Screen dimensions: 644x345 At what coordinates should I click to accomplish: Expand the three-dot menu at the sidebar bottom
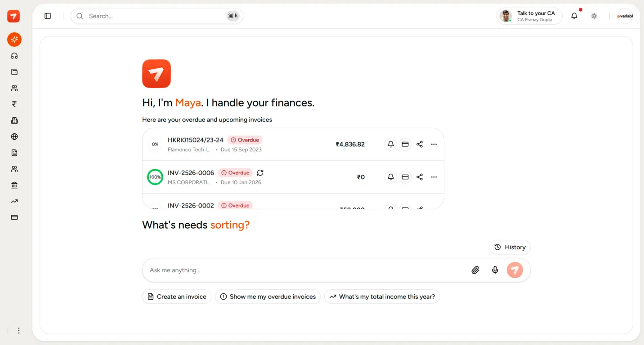(19, 331)
